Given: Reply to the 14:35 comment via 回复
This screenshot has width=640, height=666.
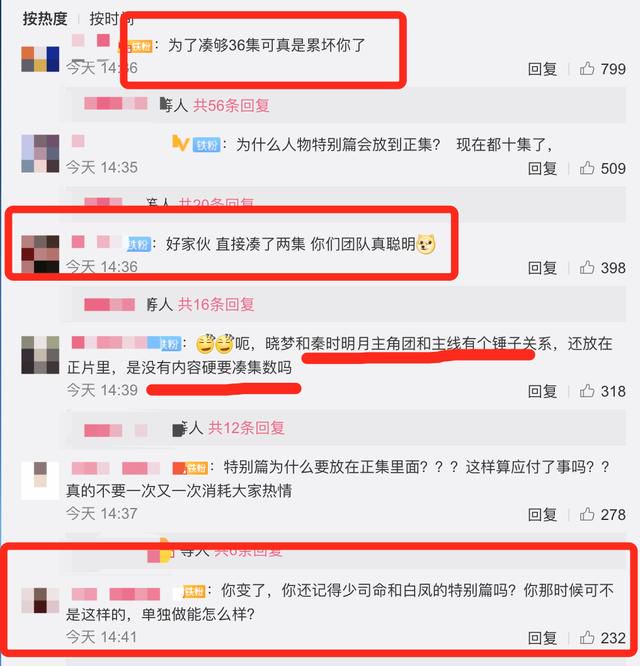Looking at the screenshot, I should 542,168.
